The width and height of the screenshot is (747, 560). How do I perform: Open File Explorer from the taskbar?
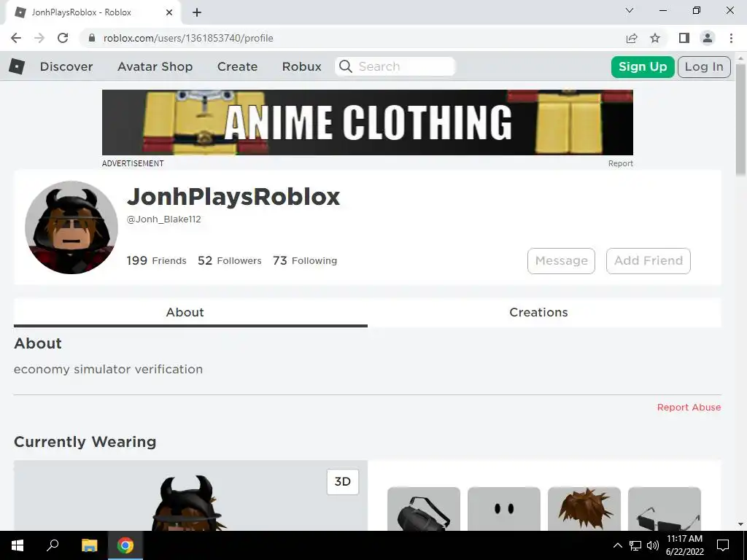89,545
